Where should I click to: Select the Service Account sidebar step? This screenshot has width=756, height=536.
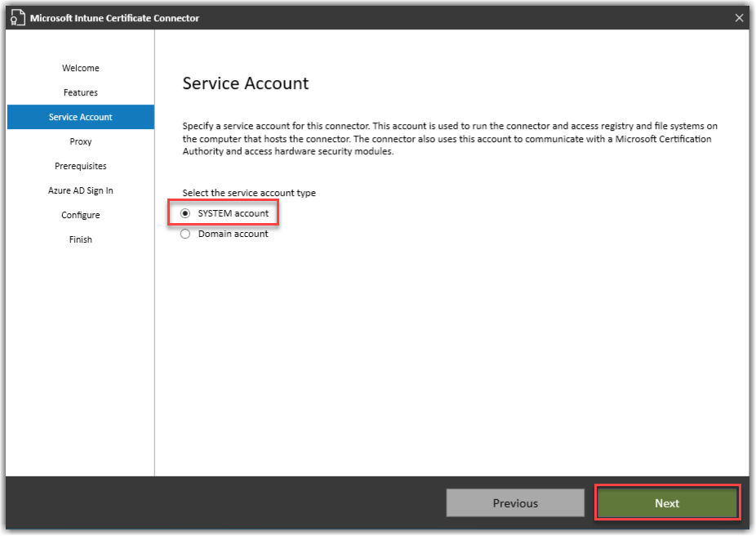pyautogui.click(x=81, y=117)
